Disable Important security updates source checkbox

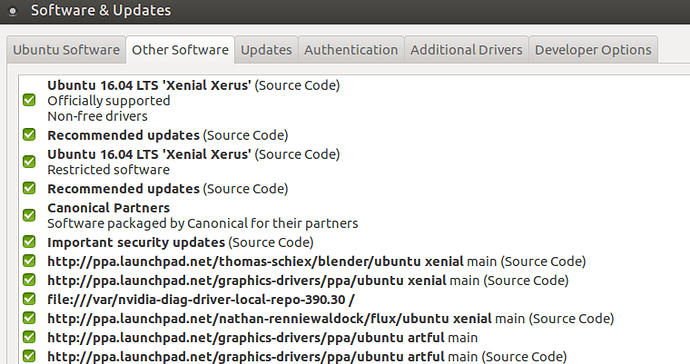pos(29,242)
